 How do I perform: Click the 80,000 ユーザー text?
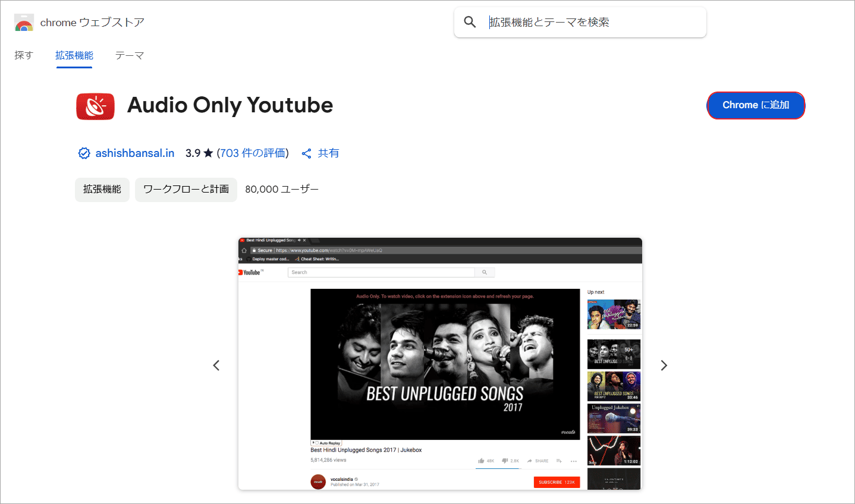click(x=282, y=190)
